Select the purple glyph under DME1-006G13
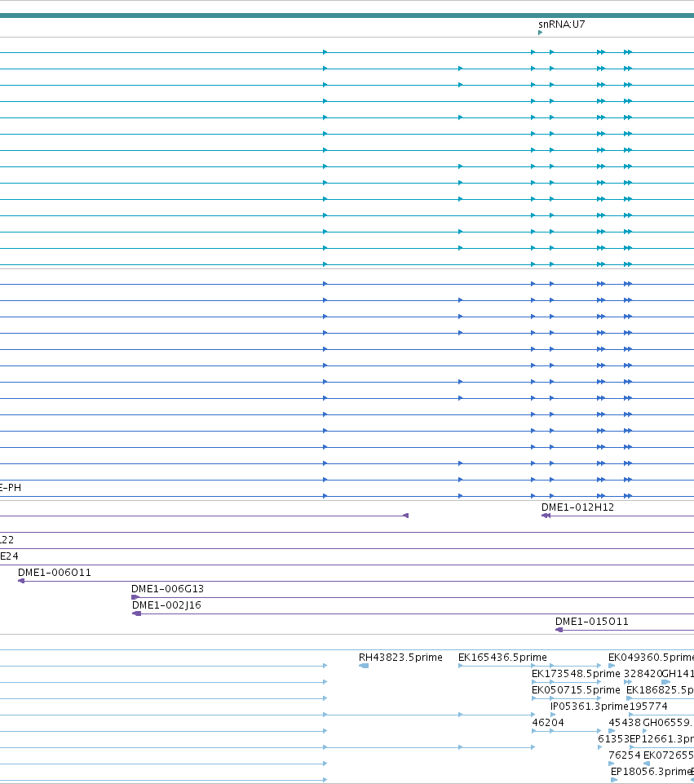The width and height of the screenshot is (694, 784). [x=135, y=597]
